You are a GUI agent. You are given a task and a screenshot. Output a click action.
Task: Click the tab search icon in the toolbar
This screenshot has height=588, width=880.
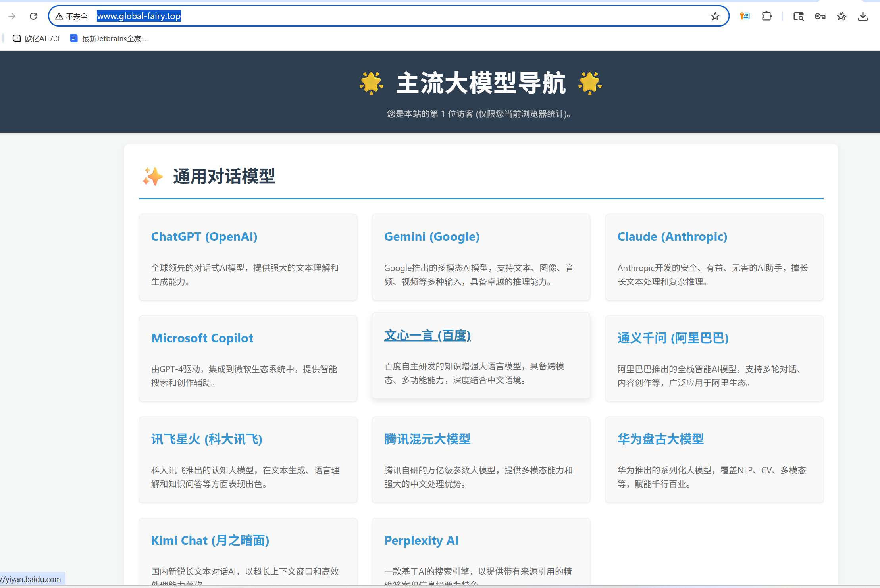798,16
